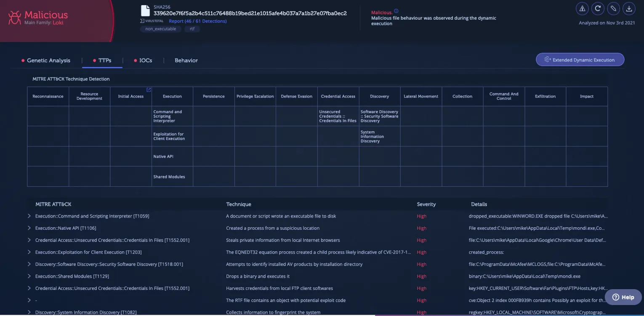Viewport: 644px width, 316px height.
Task: Expand the Command and Scripting Interpreter T1059 row
Action: [x=29, y=216]
